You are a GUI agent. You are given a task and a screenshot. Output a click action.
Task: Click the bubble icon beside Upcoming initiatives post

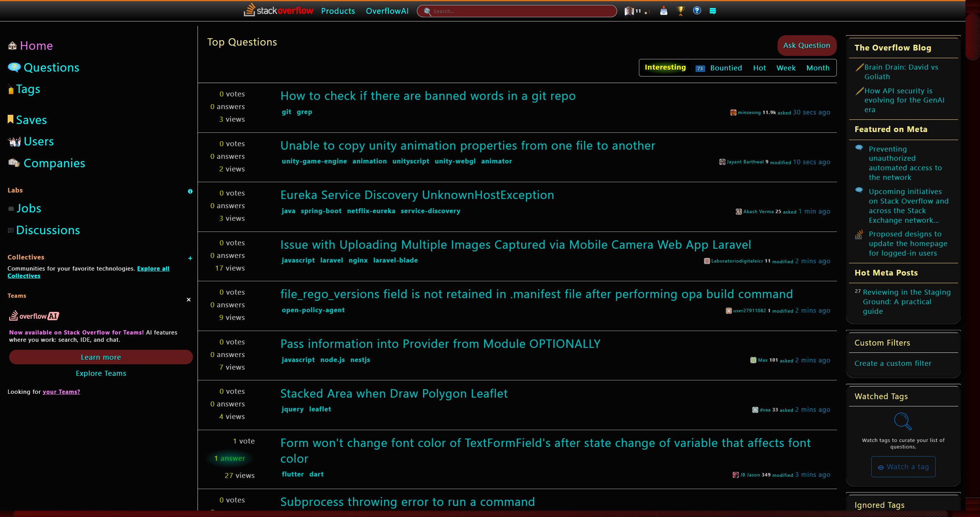click(x=859, y=190)
